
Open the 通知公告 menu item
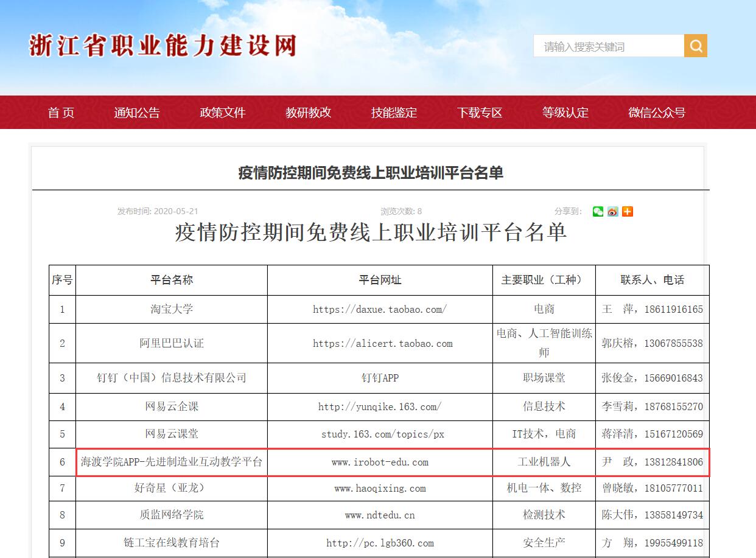click(137, 113)
